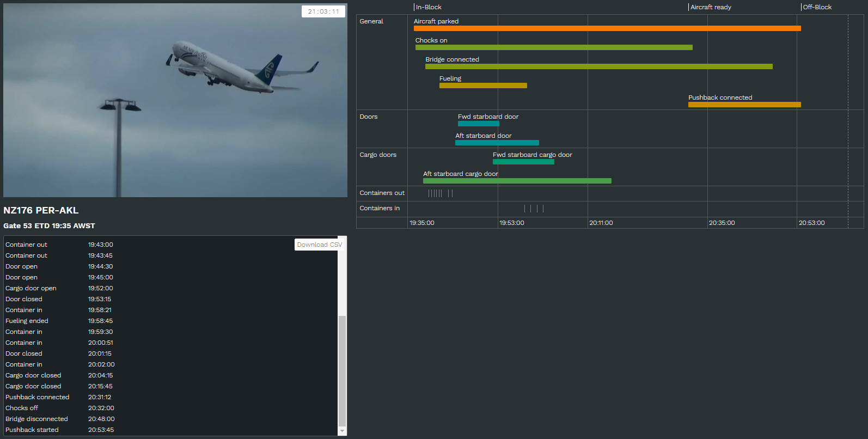Select the Cargo door closed 20:04:15 row
This screenshot has width=868, height=439.
(x=171, y=375)
